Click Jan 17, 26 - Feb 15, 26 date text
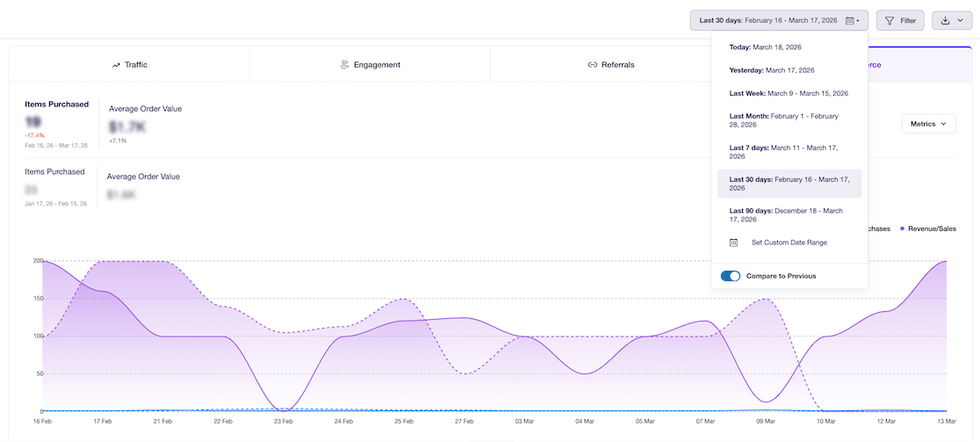This screenshot has width=980, height=442. point(56,204)
